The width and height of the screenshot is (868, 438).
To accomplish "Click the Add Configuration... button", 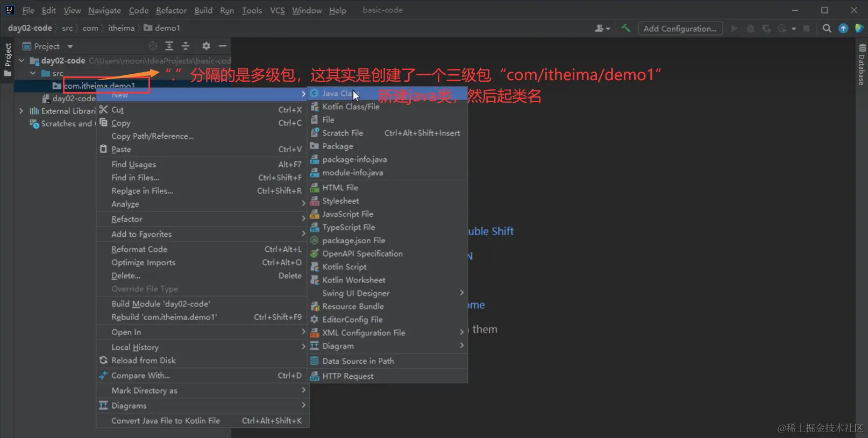I will tap(680, 29).
